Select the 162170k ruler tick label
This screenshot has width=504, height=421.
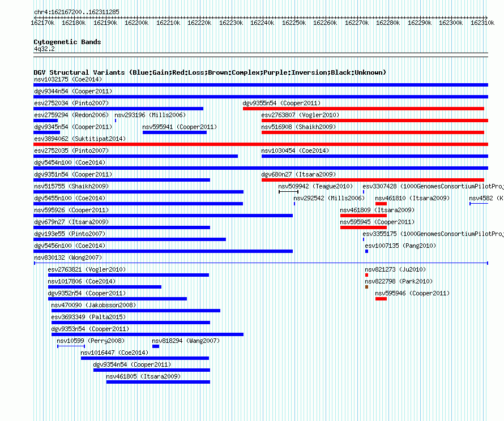click(x=42, y=23)
